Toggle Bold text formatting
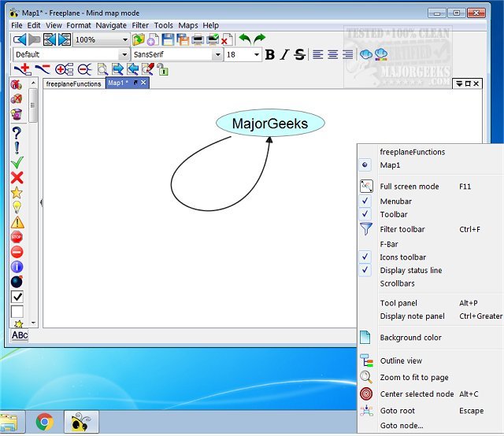Image resolution: width=504 pixels, height=436 pixels. pos(270,54)
